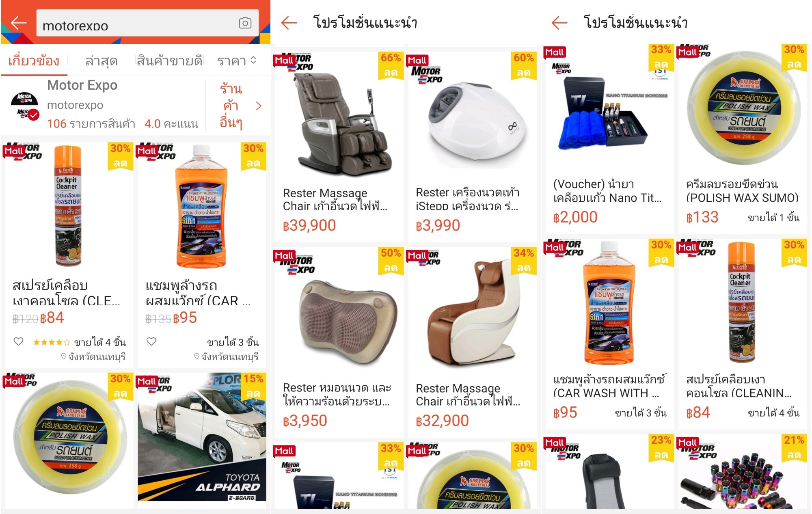Switch to the สินค้าขายดี (best sellers) tab

(169, 61)
